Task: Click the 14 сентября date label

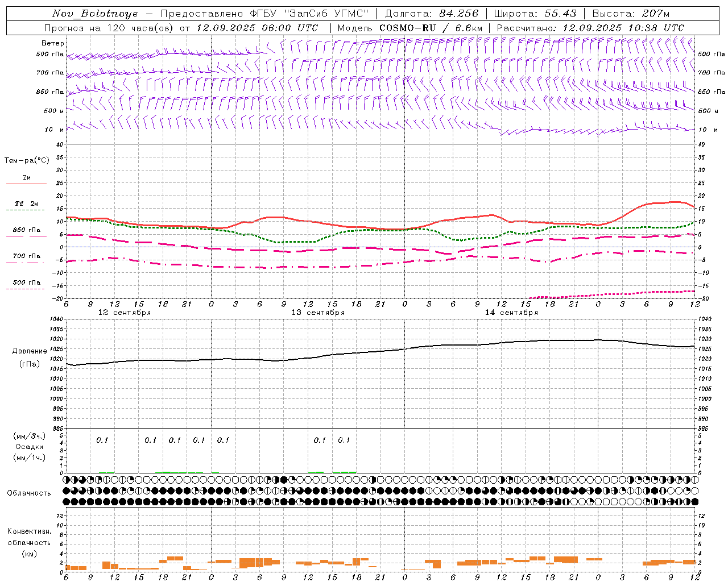Action: pyautogui.click(x=511, y=313)
